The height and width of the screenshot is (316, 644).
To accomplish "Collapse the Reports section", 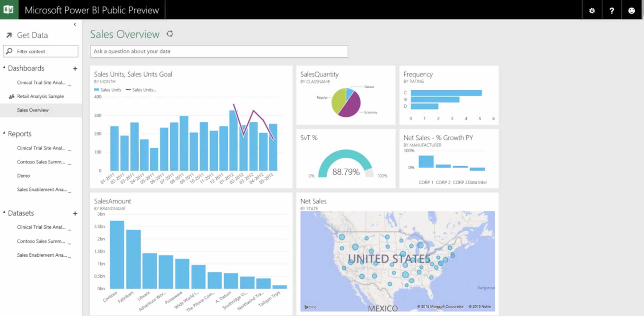I will click(x=4, y=132).
